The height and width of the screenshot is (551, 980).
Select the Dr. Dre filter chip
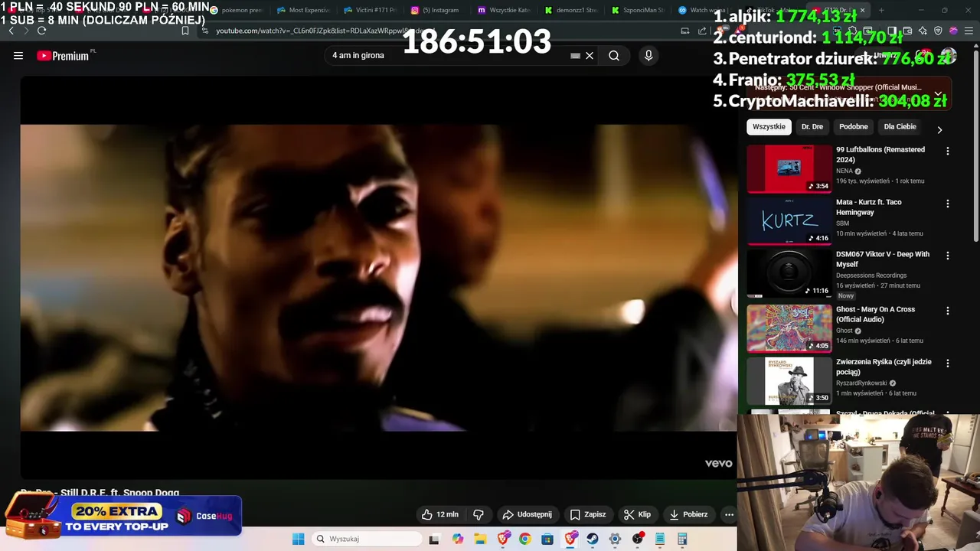pos(812,126)
